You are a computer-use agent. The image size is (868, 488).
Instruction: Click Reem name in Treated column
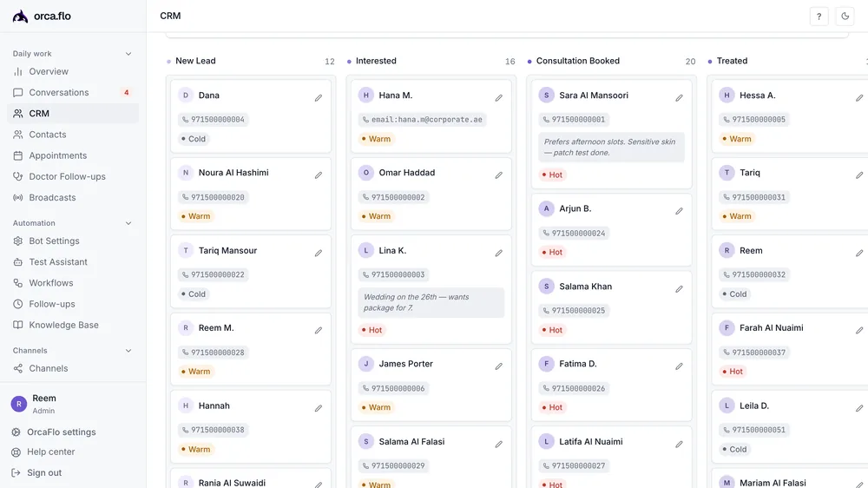point(751,250)
